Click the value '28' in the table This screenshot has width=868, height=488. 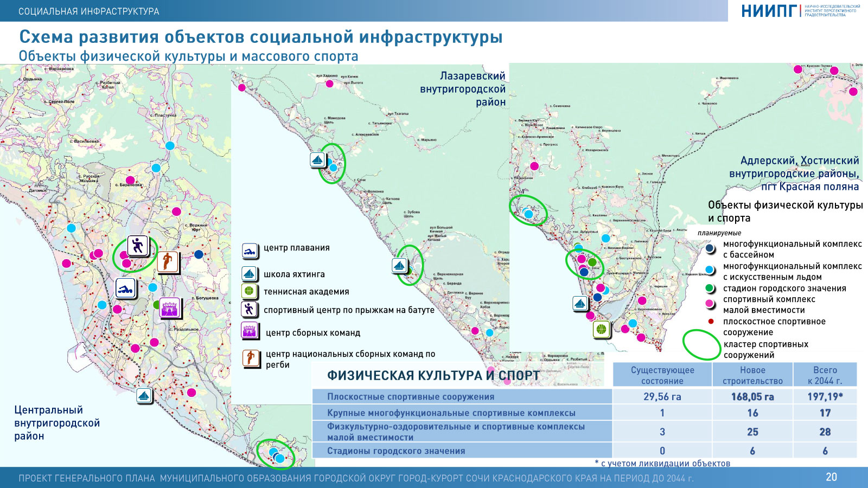(x=825, y=432)
